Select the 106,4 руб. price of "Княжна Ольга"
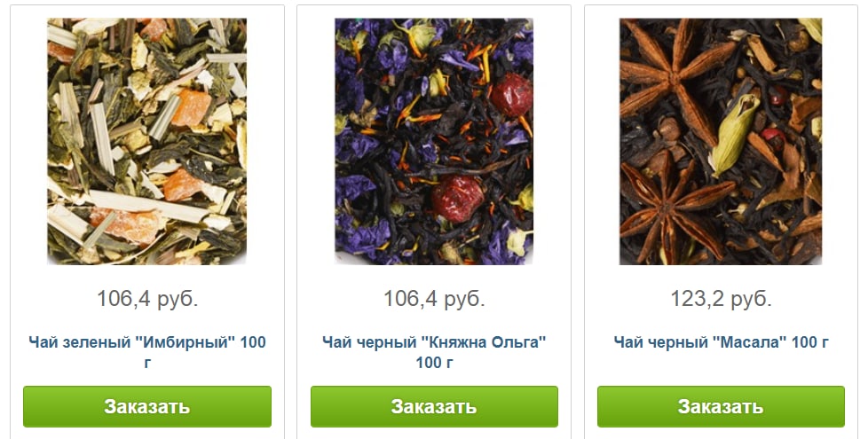 [x=434, y=299]
